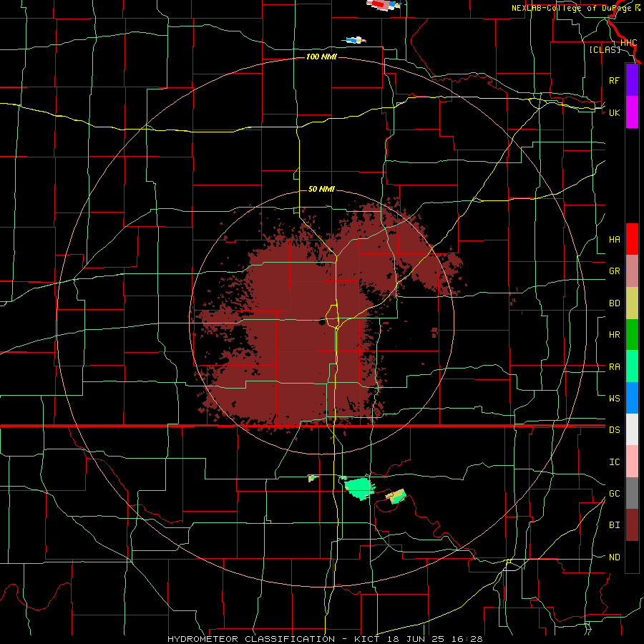Click the WS legend label
Image resolution: width=644 pixels, height=644 pixels.
click(614, 399)
